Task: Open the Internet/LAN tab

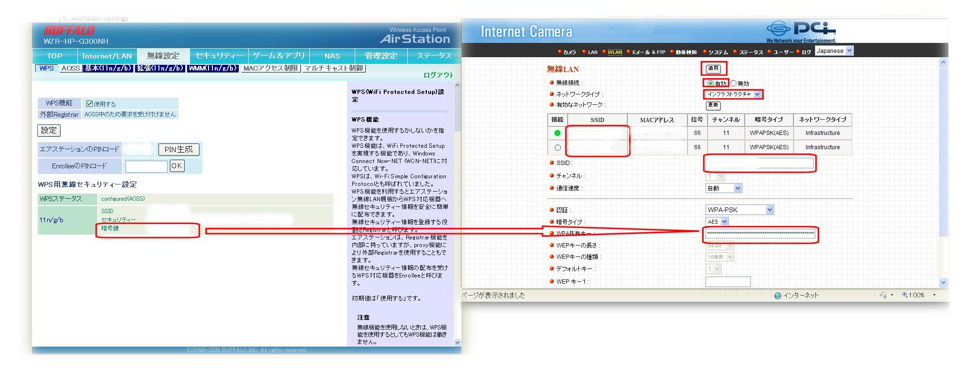Action: [106, 56]
